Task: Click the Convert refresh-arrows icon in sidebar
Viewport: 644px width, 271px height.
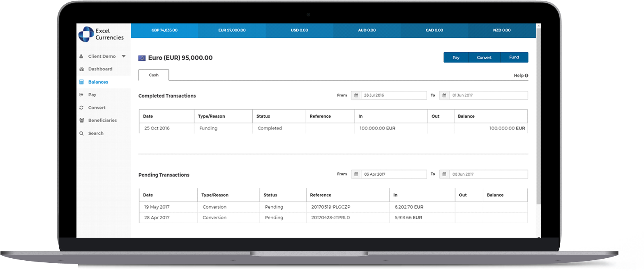Action: 81,108
